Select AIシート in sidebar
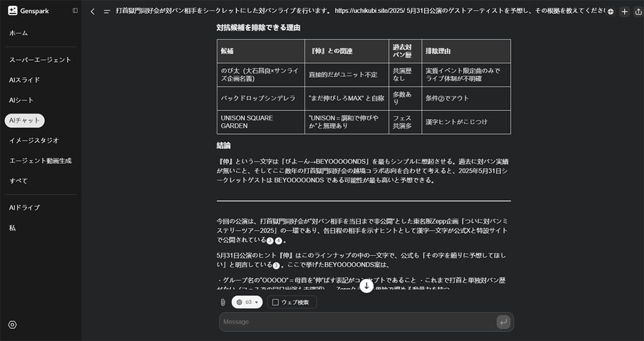The height and width of the screenshot is (341, 644). [21, 100]
